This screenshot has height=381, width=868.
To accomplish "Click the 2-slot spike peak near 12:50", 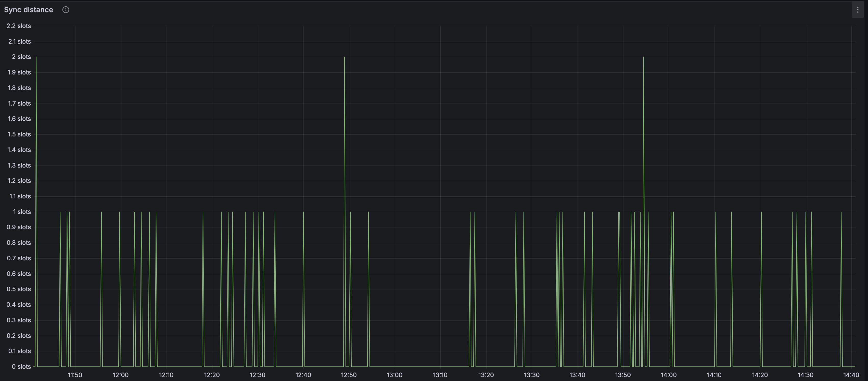I will (x=344, y=57).
